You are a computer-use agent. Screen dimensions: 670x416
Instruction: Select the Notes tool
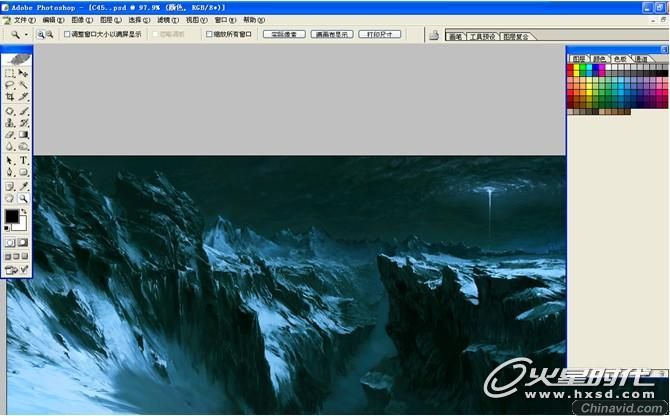(x=10, y=186)
